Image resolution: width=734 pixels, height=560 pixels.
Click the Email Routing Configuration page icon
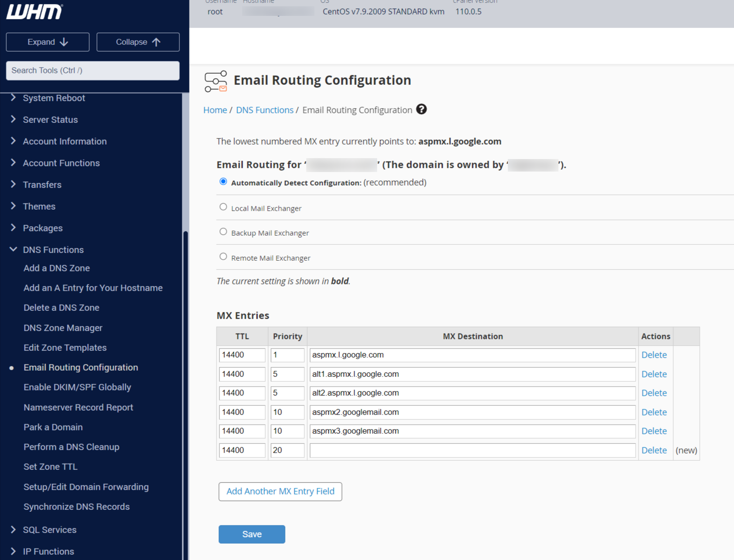216,80
